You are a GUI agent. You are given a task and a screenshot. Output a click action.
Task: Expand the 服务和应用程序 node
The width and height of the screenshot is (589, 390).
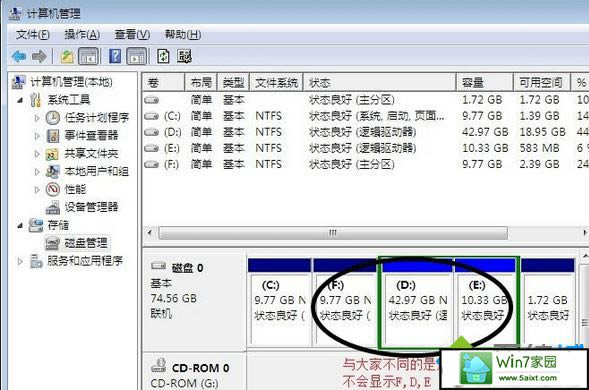click(x=20, y=261)
